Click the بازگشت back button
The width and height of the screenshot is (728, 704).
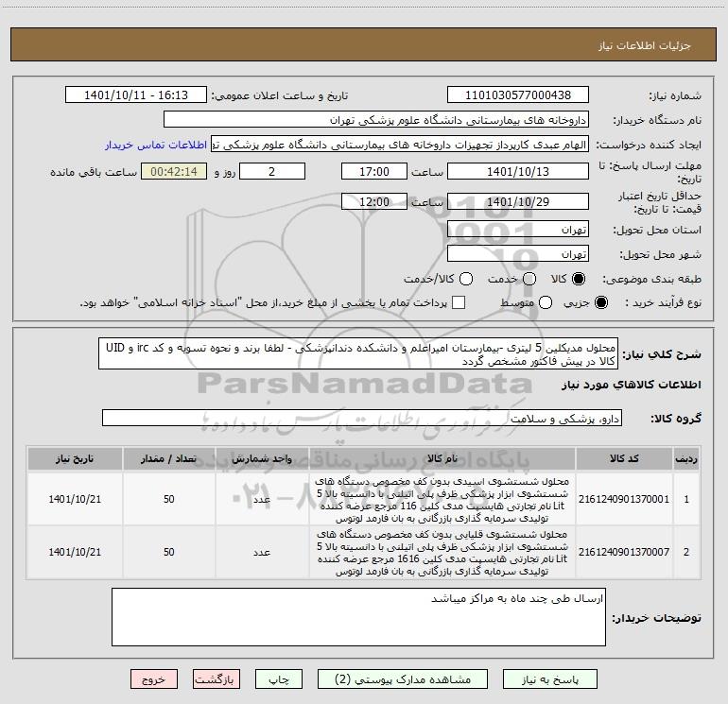[x=217, y=679]
